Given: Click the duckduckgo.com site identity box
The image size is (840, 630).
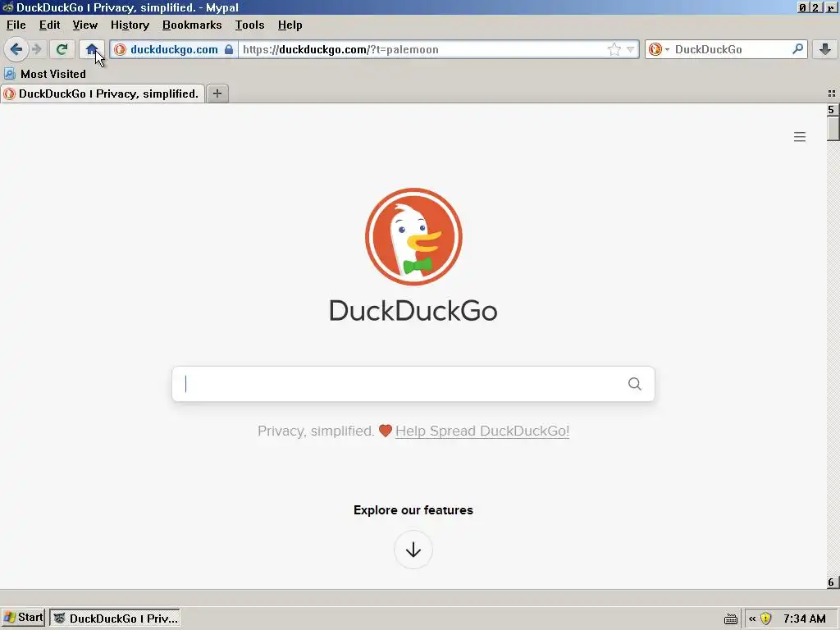Looking at the screenshot, I should [x=174, y=50].
